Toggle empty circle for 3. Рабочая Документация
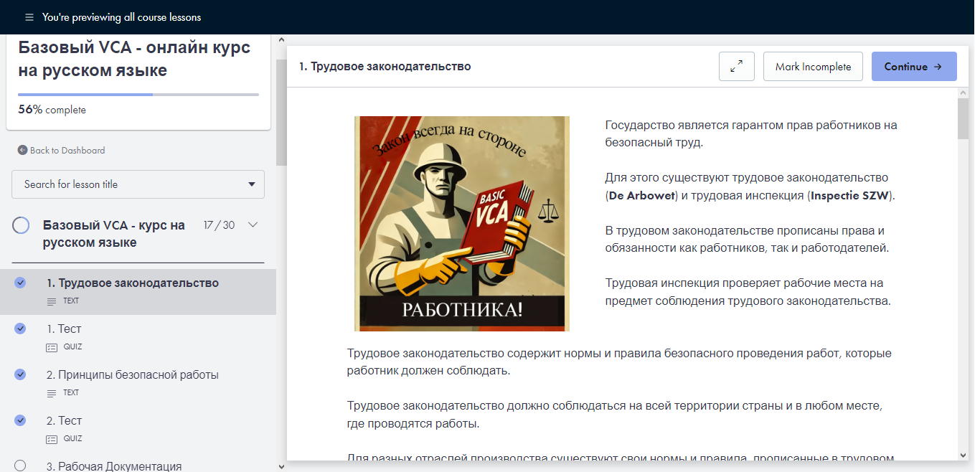The width and height of the screenshot is (980, 472). coord(20,466)
